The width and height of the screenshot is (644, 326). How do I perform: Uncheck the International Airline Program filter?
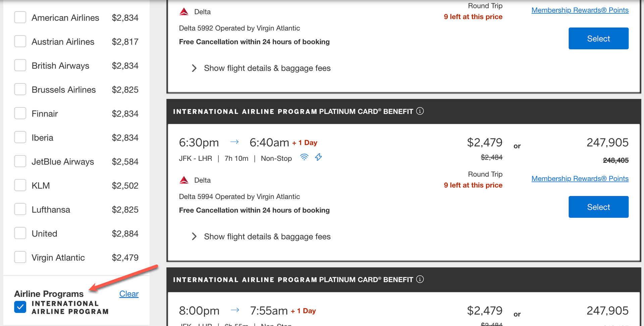(x=20, y=307)
